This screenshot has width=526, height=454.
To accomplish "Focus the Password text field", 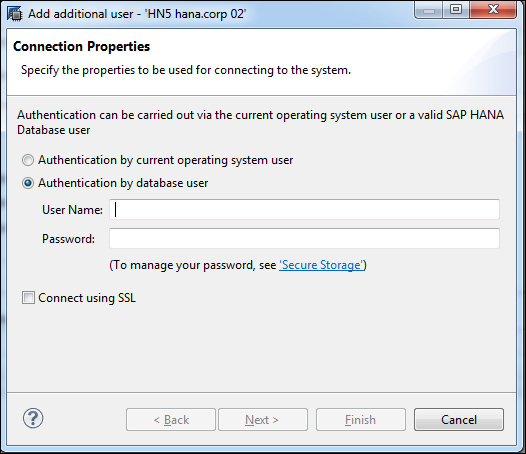I will coord(304,239).
